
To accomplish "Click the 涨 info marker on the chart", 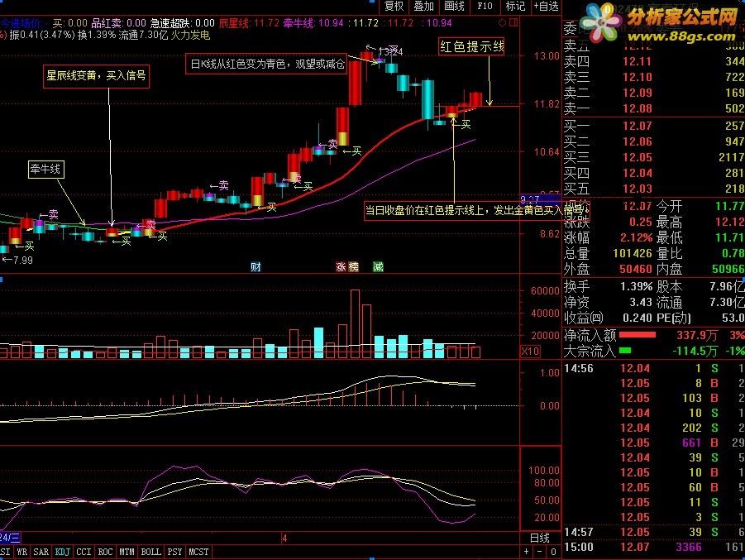I will (341, 266).
